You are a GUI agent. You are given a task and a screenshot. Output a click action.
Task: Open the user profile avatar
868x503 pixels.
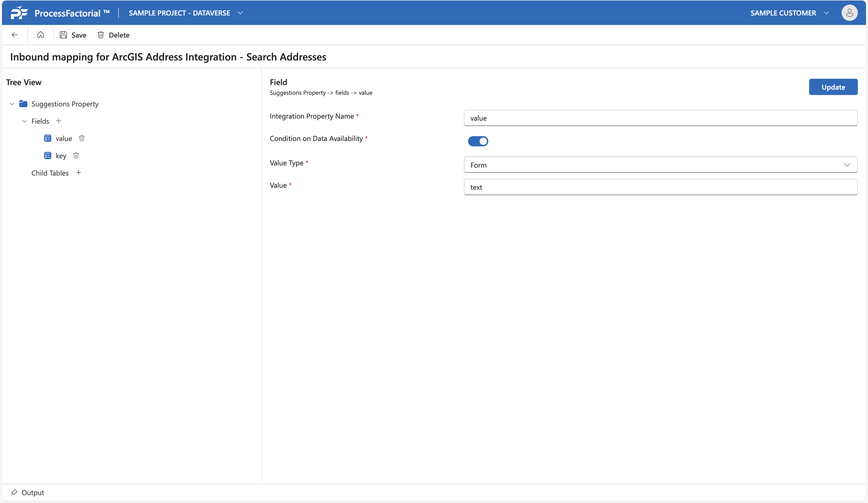849,13
